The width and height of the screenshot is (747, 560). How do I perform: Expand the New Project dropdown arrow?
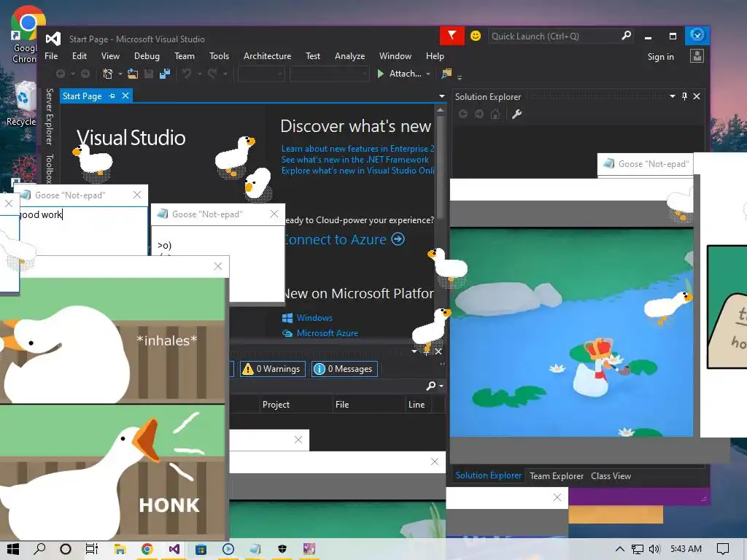(x=120, y=74)
